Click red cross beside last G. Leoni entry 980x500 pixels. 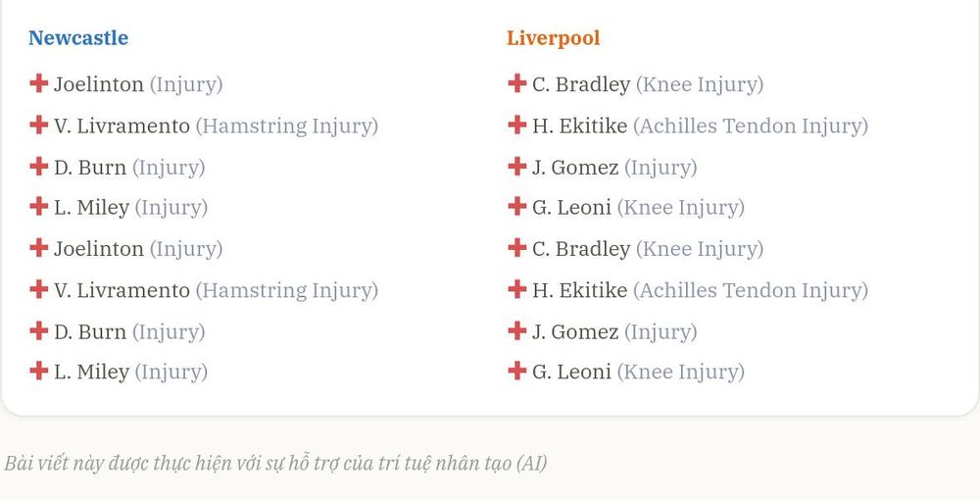point(516,371)
